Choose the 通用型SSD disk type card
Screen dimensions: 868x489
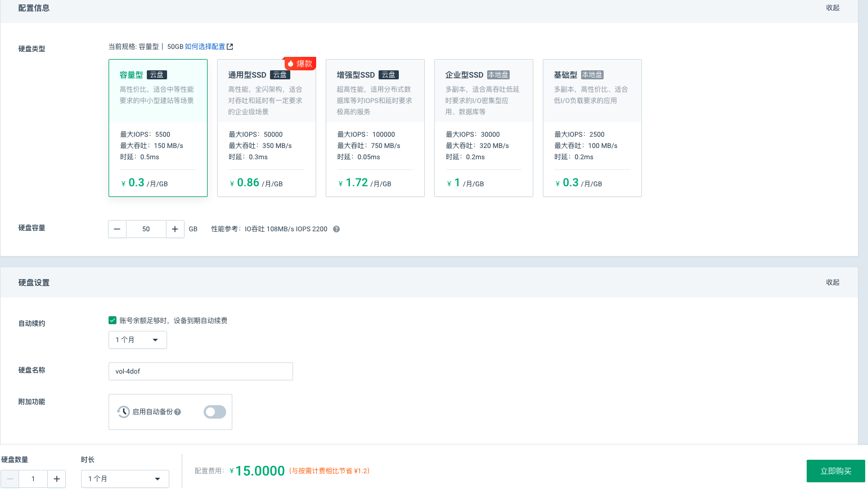[x=267, y=128]
